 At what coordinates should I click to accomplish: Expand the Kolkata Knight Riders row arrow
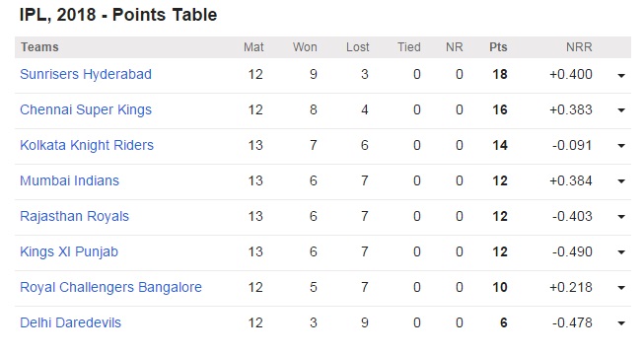point(621,146)
